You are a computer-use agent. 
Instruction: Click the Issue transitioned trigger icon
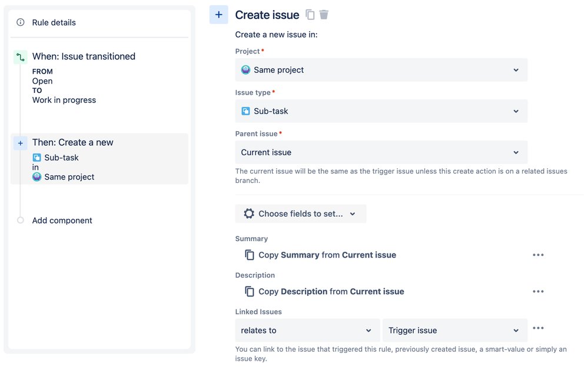pyautogui.click(x=21, y=57)
